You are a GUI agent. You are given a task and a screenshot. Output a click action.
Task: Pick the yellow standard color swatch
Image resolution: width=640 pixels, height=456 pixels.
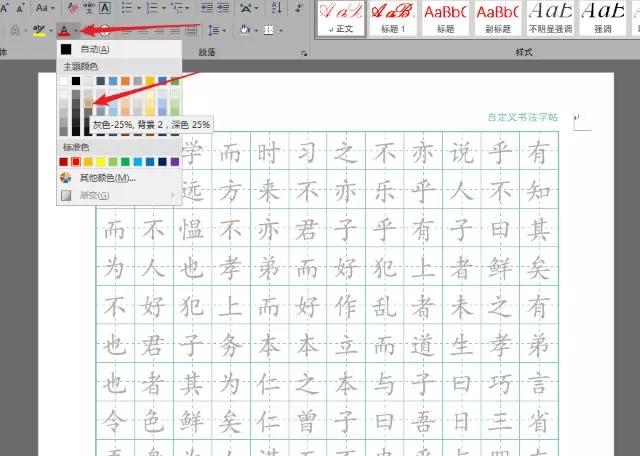click(100, 162)
